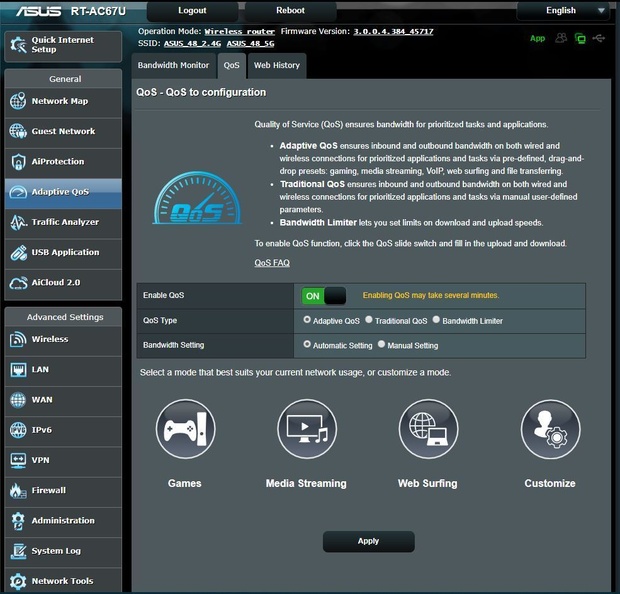Image resolution: width=620 pixels, height=594 pixels.
Task: Open the QoS FAQ link
Action: (x=272, y=263)
